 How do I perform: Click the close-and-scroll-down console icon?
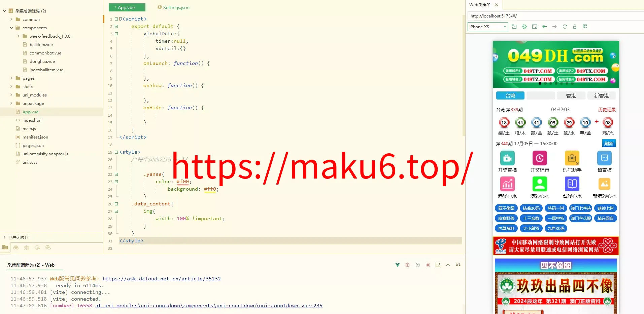tap(458, 265)
